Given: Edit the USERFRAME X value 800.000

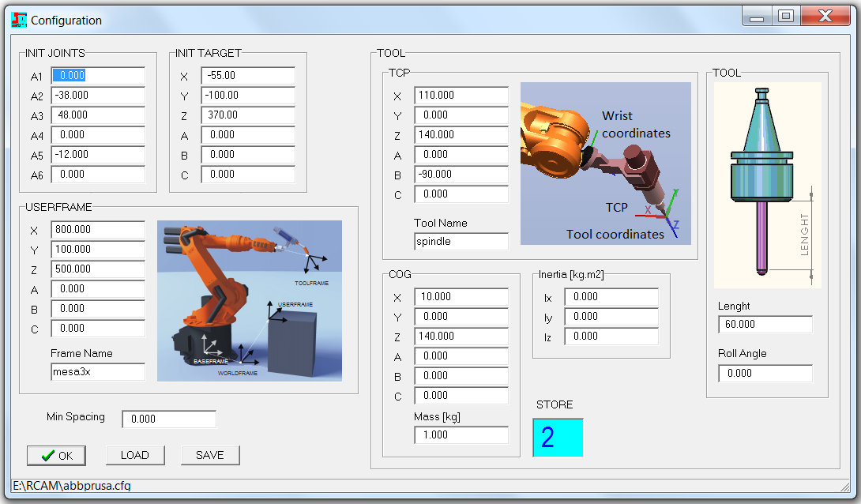Looking at the screenshot, I should pos(98,230).
